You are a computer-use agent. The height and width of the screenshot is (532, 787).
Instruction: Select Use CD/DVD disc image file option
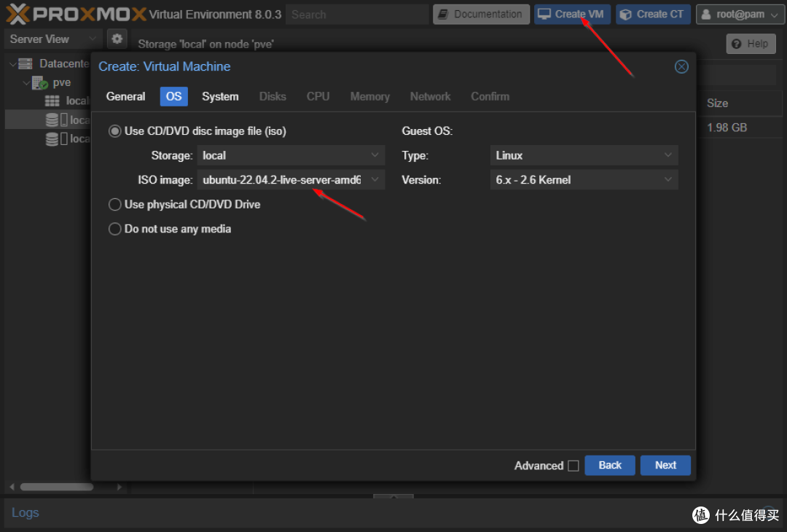115,131
